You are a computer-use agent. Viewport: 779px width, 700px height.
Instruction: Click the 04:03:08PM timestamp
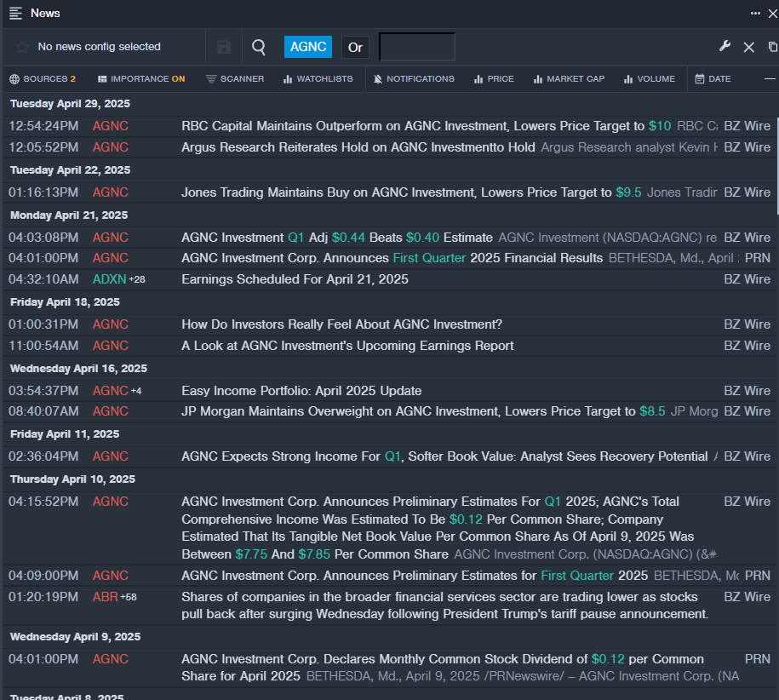pyautogui.click(x=43, y=238)
